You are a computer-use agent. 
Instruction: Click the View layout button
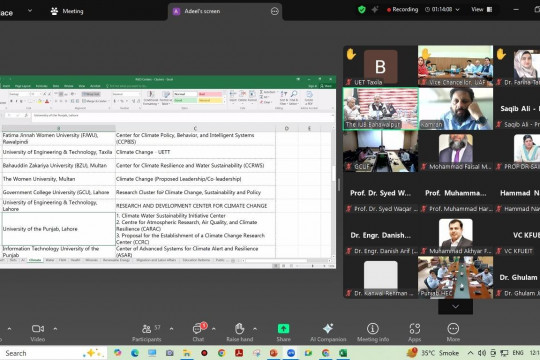click(482, 10)
